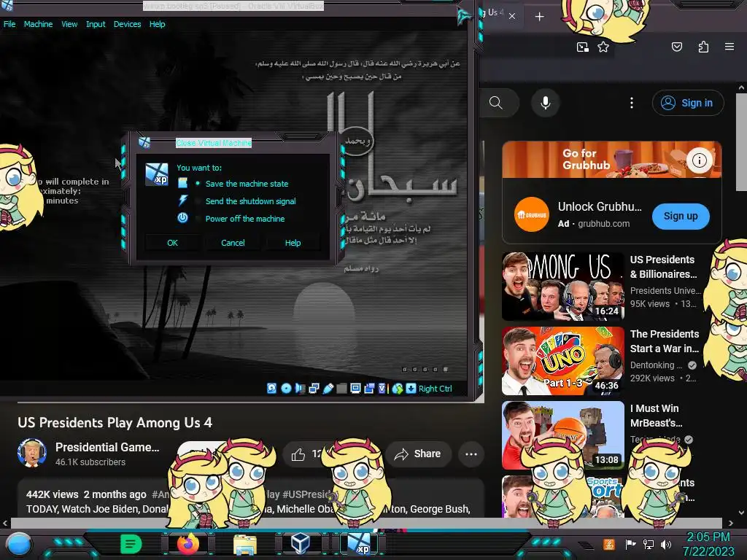Switch to Firefox from the taskbar
Viewport: 747px width, 560px height.
point(188,544)
